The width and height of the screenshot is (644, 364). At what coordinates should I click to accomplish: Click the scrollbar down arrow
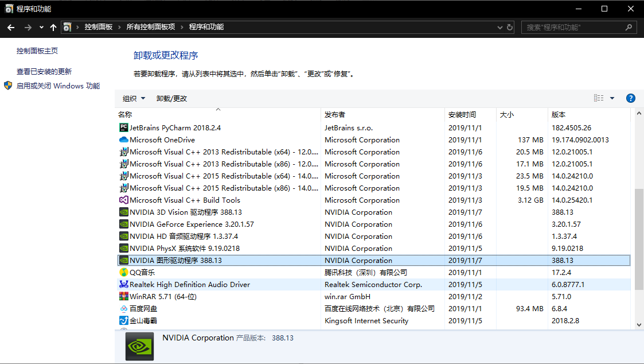click(x=639, y=324)
